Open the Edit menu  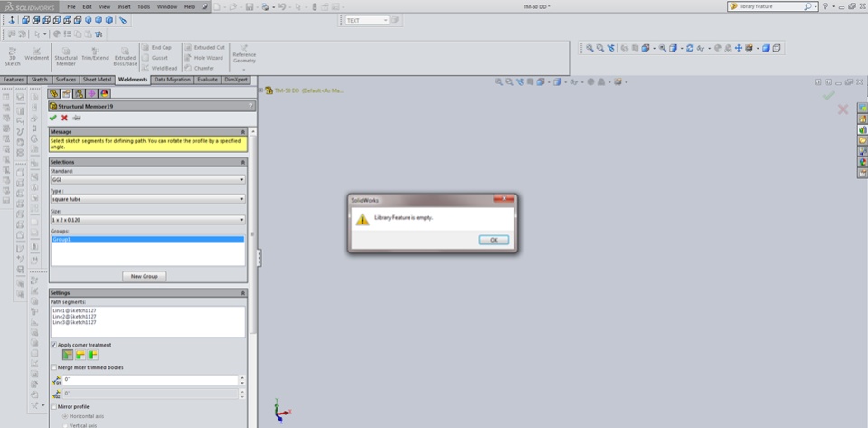(88, 6)
